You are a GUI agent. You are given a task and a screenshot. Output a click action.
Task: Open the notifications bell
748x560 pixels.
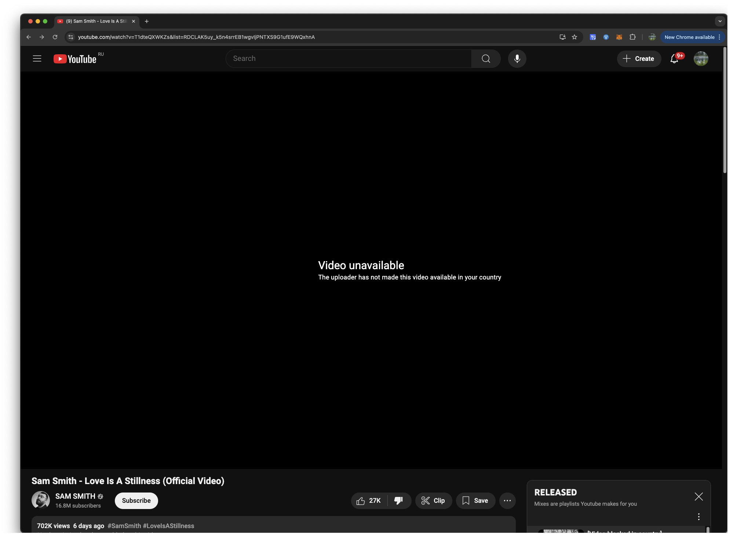pyautogui.click(x=674, y=59)
